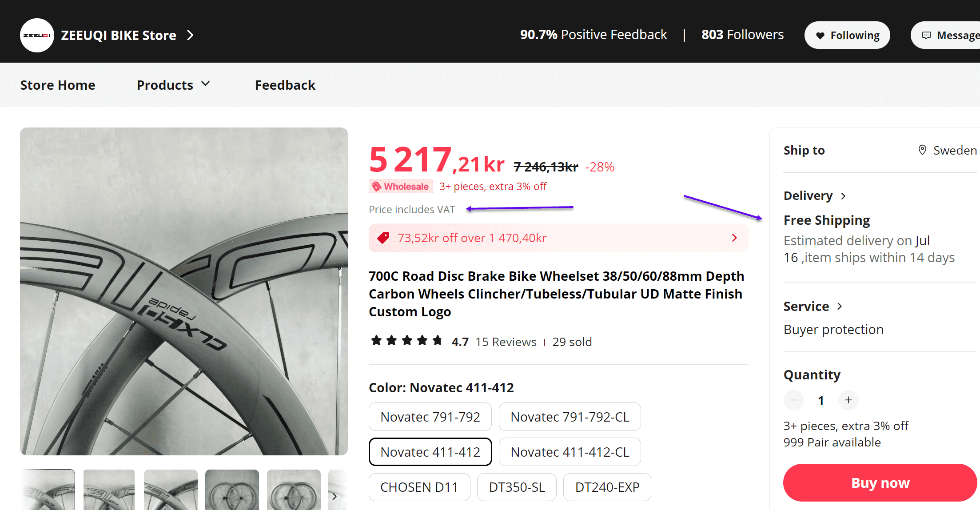Show next thumbnails with arrow
The image size is (980, 510).
[335, 496]
